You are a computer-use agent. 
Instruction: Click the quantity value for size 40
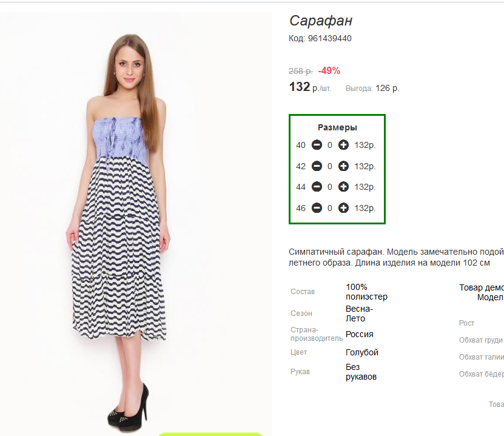tap(330, 145)
